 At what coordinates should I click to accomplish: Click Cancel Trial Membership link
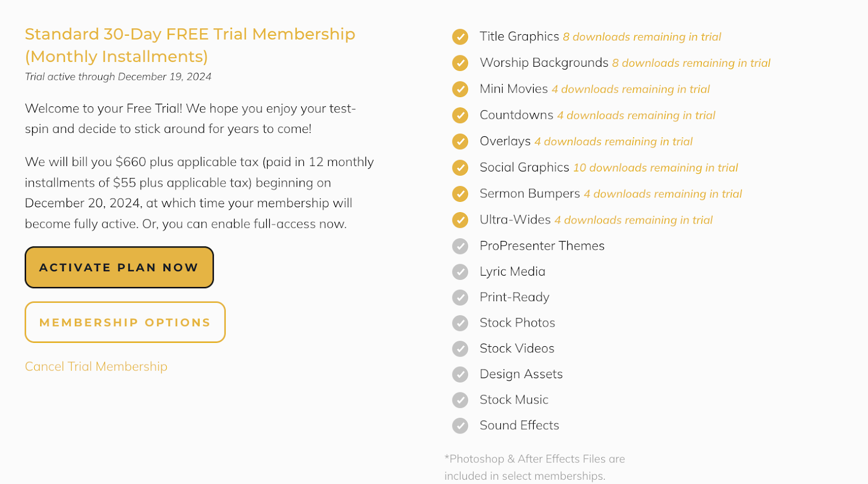pyautogui.click(x=96, y=367)
